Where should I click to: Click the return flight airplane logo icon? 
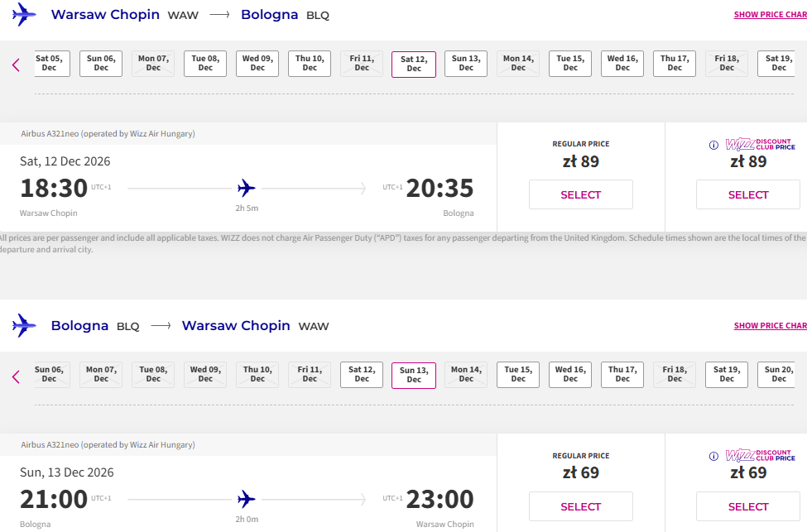pos(24,326)
